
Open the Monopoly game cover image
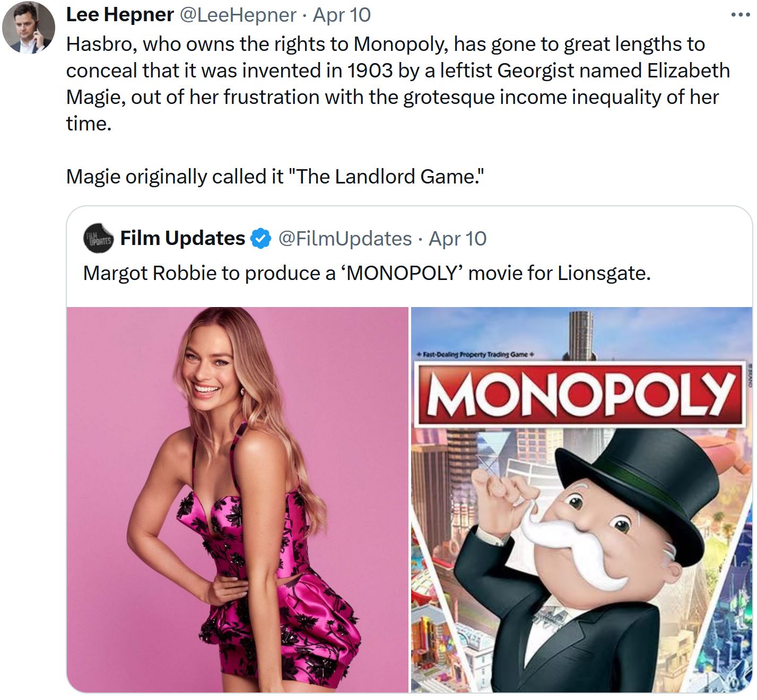coord(582,500)
